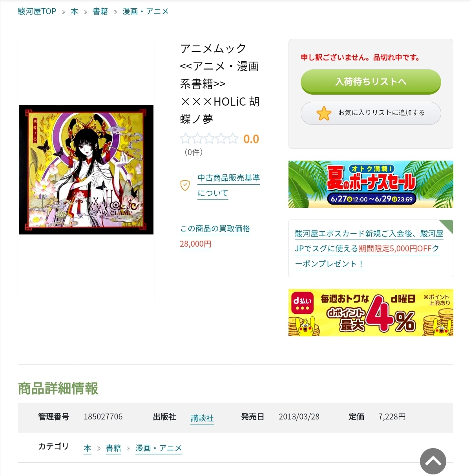Screen dimensions: 471x476
Task: Open 漫画・アニメ in top breadcrumb
Action: 146,11
